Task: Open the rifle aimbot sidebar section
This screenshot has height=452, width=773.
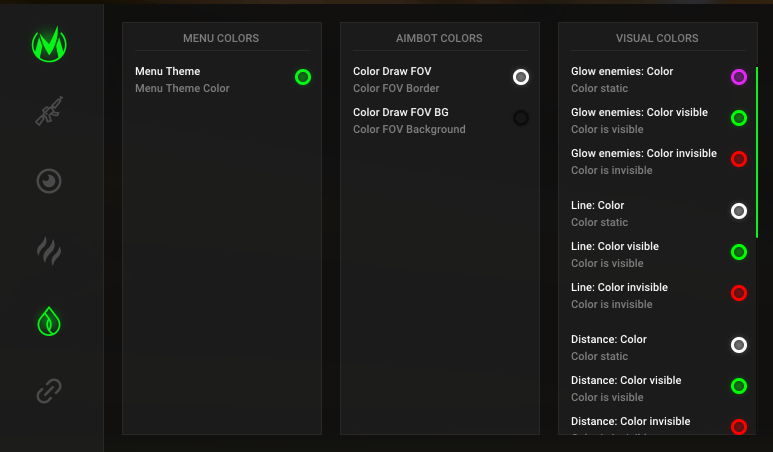Action: point(48,112)
